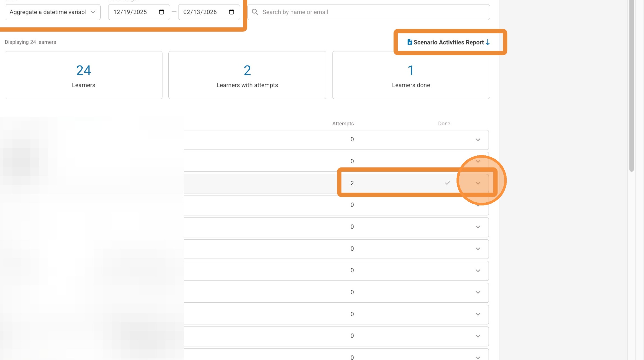This screenshot has width=644, height=360.
Task: Expand the learner row with 2 attempts
Action: click(x=478, y=183)
